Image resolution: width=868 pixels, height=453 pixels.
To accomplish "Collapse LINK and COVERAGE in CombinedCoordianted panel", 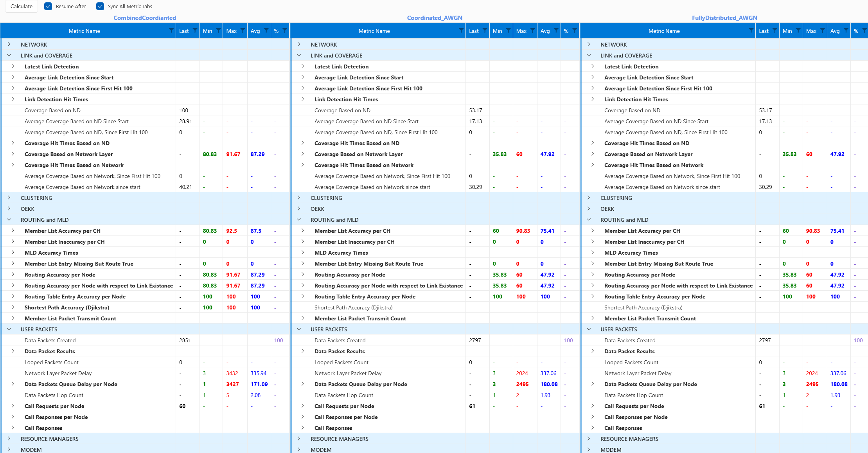I will tap(9, 56).
